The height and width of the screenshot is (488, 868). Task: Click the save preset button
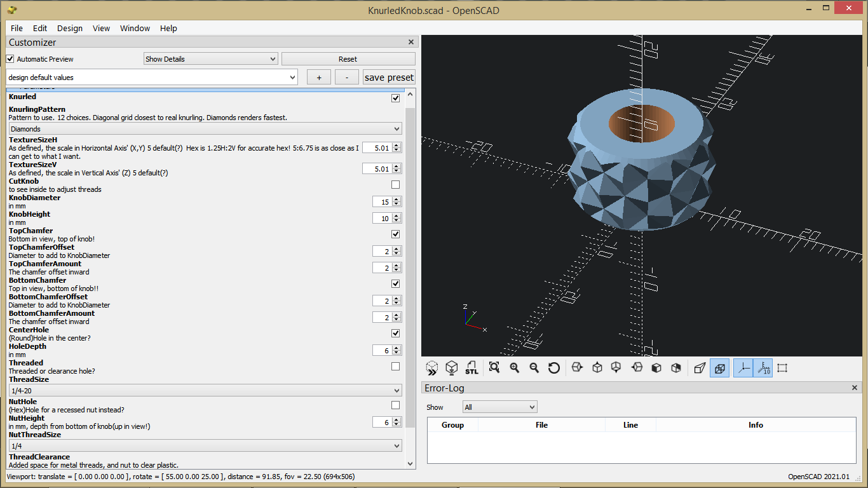coord(389,76)
